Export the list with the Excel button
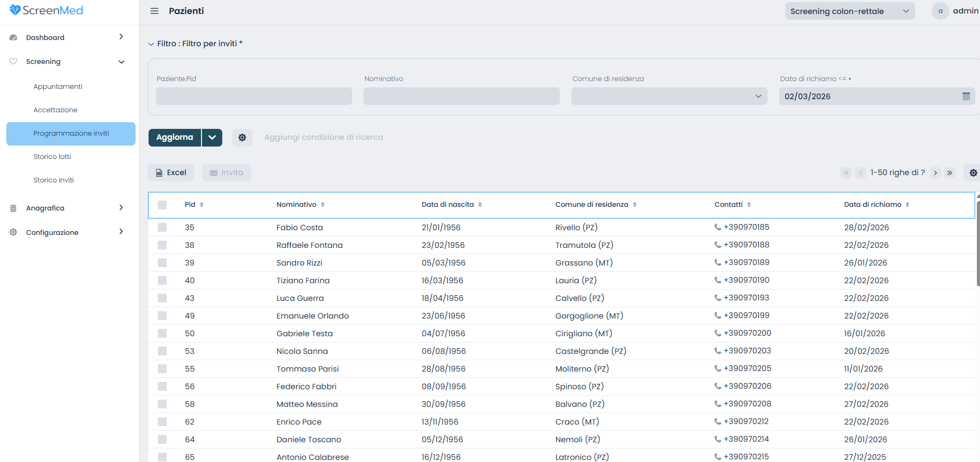The height and width of the screenshot is (462, 980). pos(171,173)
